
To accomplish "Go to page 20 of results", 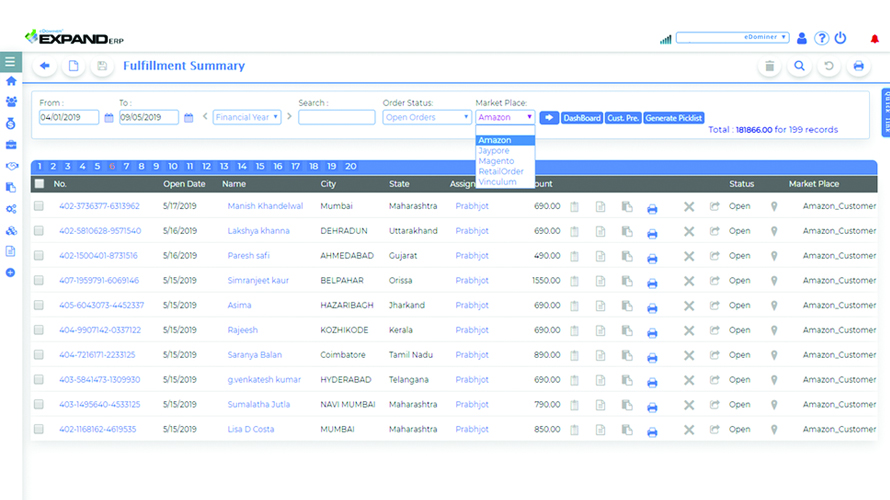I will point(350,166).
